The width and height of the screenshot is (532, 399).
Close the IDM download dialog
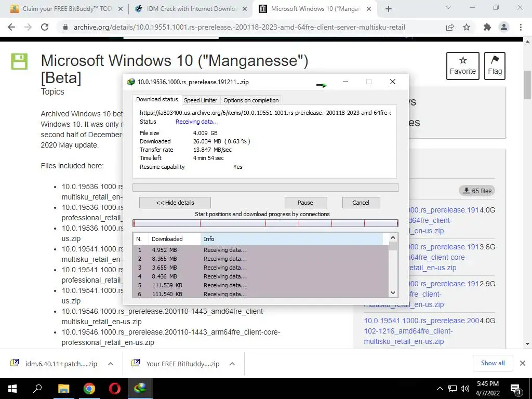[x=393, y=82]
